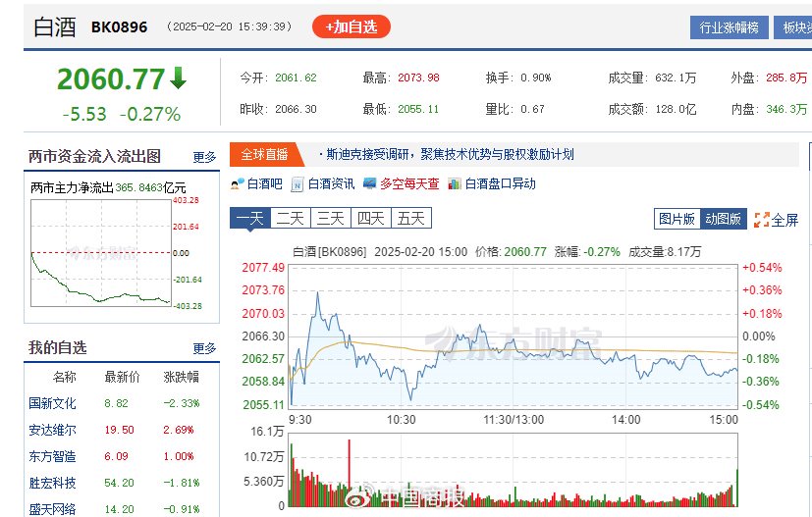Viewport: 812px width, 517px height.
Task: Click the 白酒资讯 news icon
Action: point(298,183)
